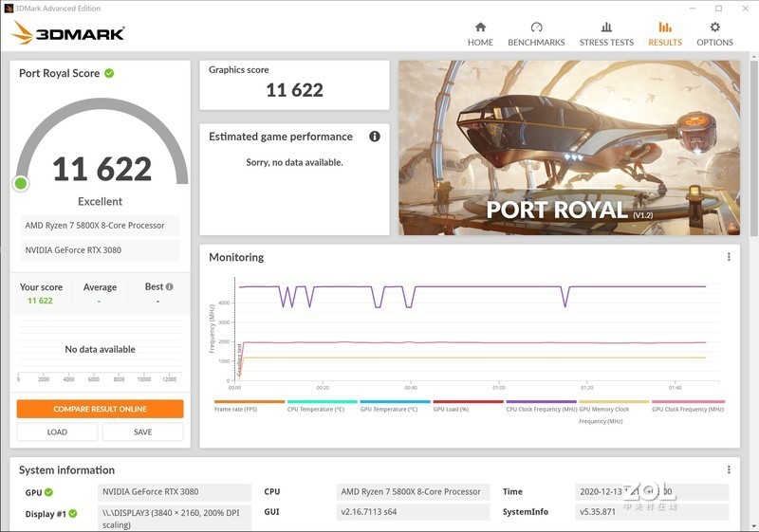759x532 pixels.
Task: Click the Port Royal Score validation checkmark
Action: click(109, 73)
